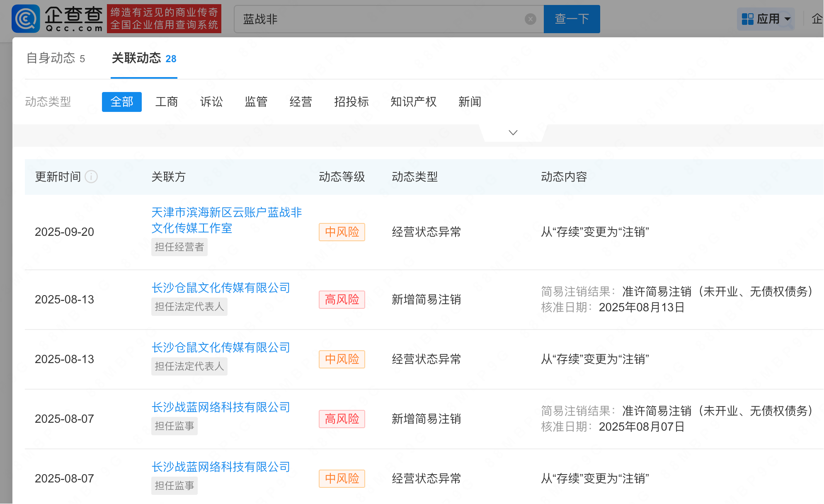Expand filters with the chevron down

point(513,133)
